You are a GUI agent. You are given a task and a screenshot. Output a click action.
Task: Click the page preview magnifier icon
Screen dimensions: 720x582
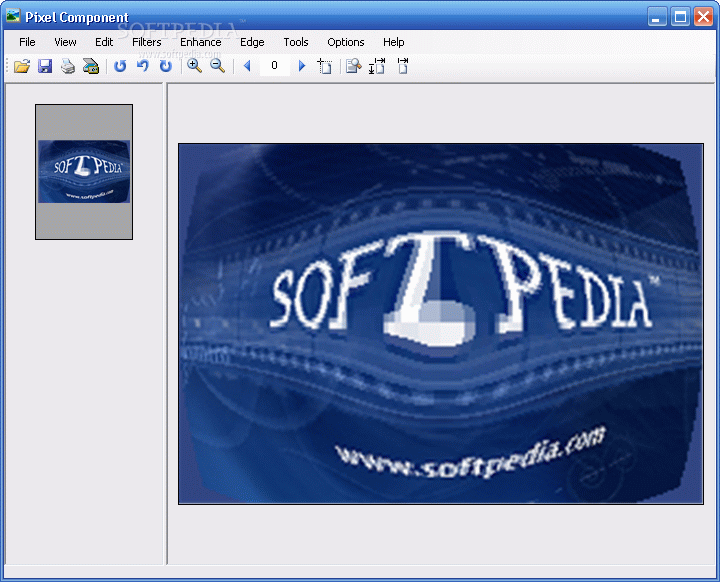(x=354, y=66)
